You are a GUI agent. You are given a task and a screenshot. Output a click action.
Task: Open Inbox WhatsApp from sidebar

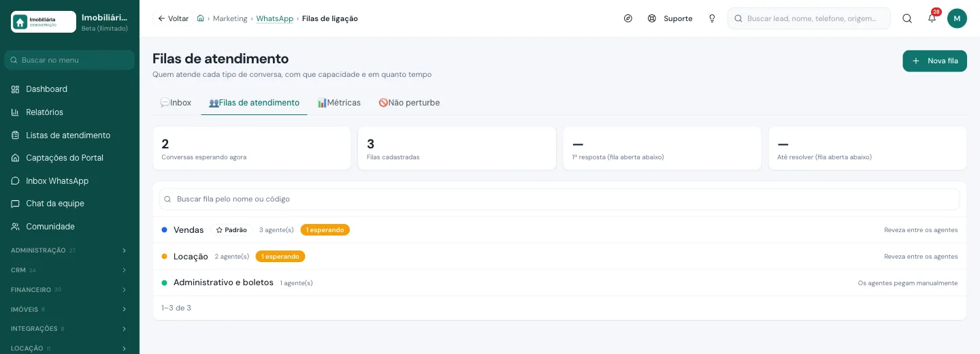pos(69,181)
